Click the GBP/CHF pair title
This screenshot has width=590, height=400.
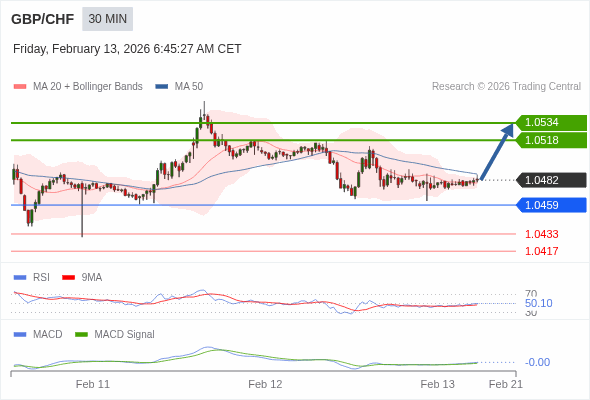[x=43, y=19]
